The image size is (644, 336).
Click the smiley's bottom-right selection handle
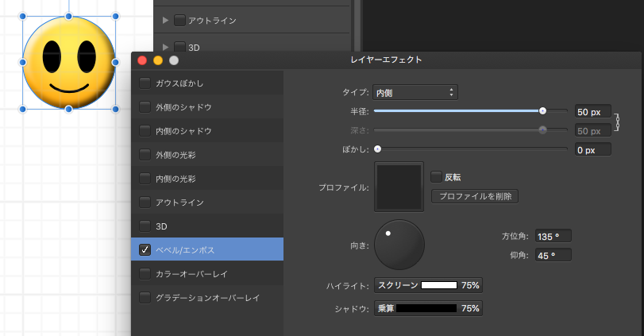point(115,110)
